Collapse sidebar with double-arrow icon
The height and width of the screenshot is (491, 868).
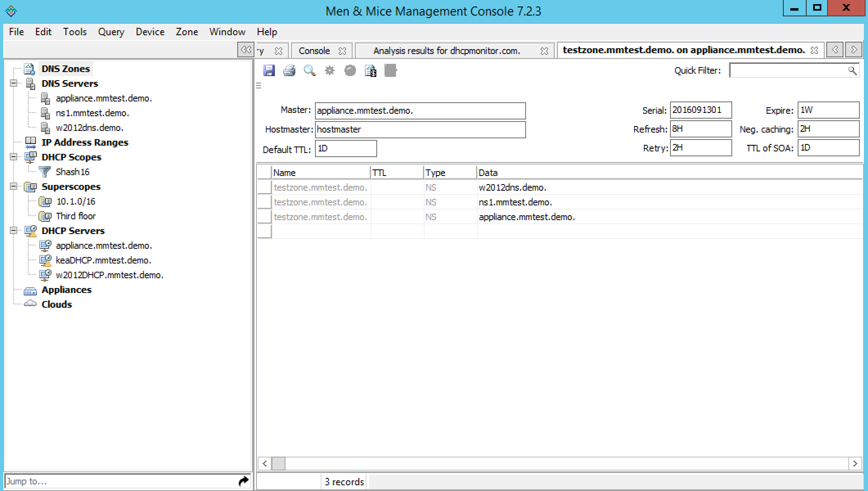click(x=245, y=50)
